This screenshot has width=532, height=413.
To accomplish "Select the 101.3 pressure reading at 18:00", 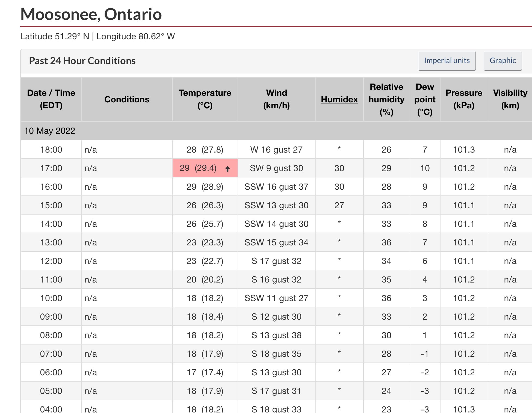I will point(464,150).
